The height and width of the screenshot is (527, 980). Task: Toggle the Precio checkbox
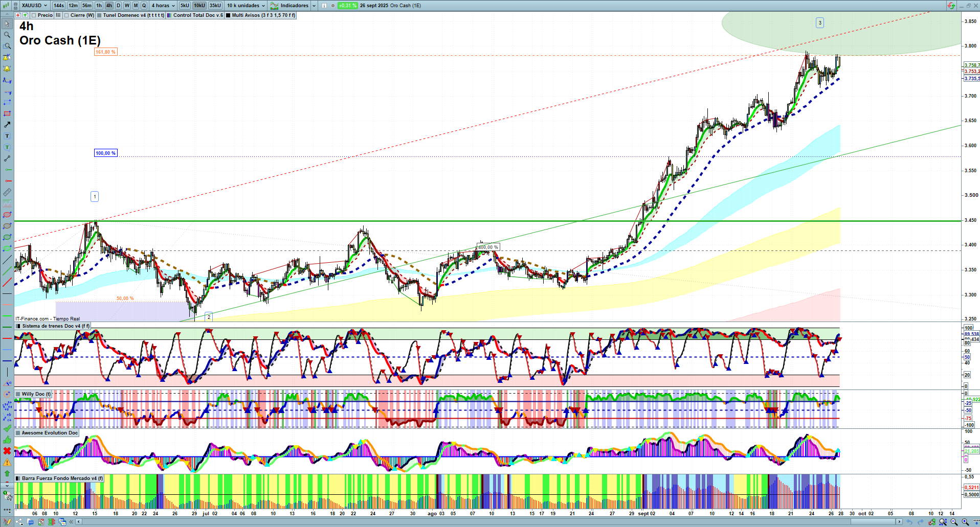pyautogui.click(x=34, y=15)
